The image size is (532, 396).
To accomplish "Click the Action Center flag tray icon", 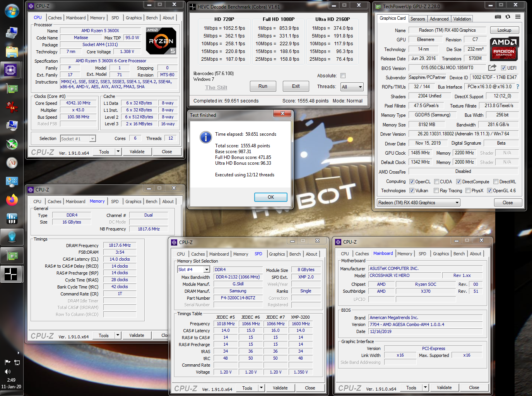I will (7, 362).
